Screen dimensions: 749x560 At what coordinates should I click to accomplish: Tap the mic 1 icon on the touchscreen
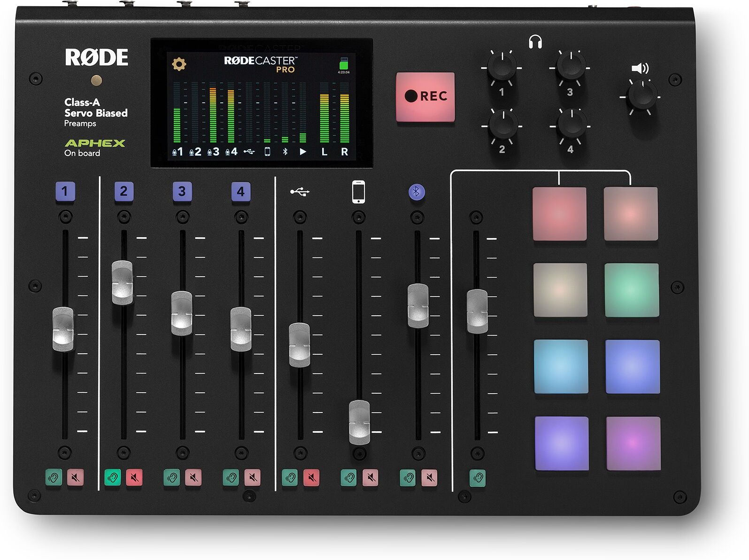point(177,152)
